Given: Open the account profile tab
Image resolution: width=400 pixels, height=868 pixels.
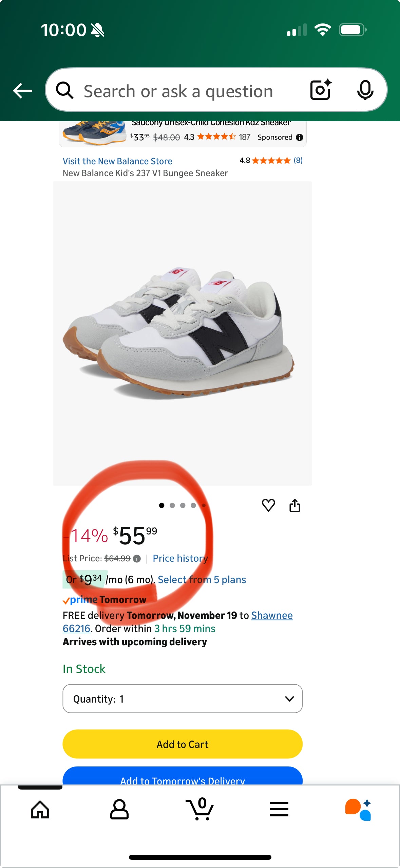Looking at the screenshot, I should (x=119, y=810).
